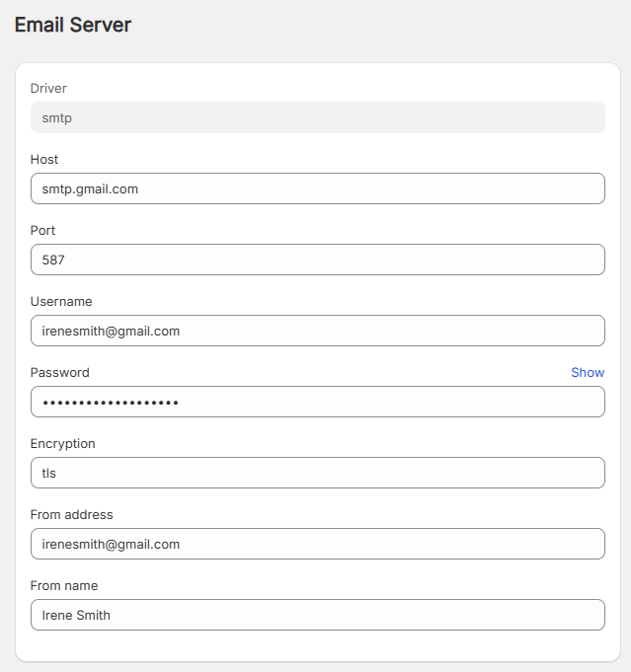Image resolution: width=631 pixels, height=672 pixels.
Task: Click the blank card area below From name
Action: (x=317, y=645)
